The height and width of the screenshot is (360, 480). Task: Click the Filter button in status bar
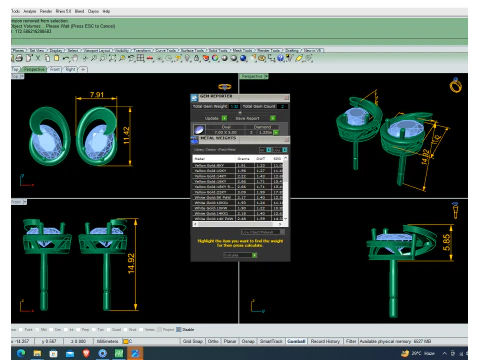click(351, 341)
